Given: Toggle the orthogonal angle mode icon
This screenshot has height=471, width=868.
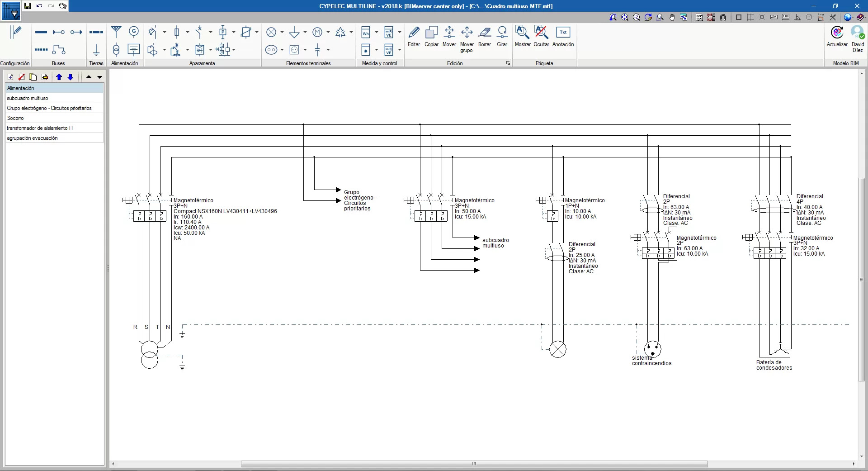Looking at the screenshot, I should coord(797,17).
